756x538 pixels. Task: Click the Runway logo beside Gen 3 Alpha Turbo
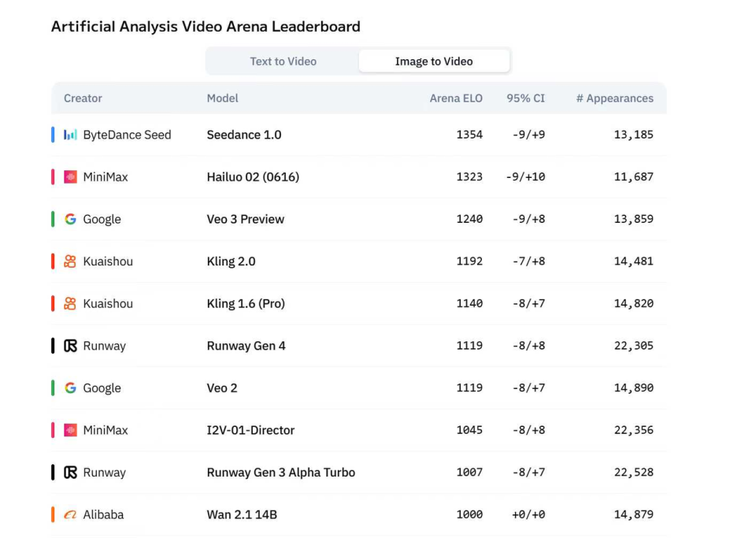pyautogui.click(x=70, y=473)
